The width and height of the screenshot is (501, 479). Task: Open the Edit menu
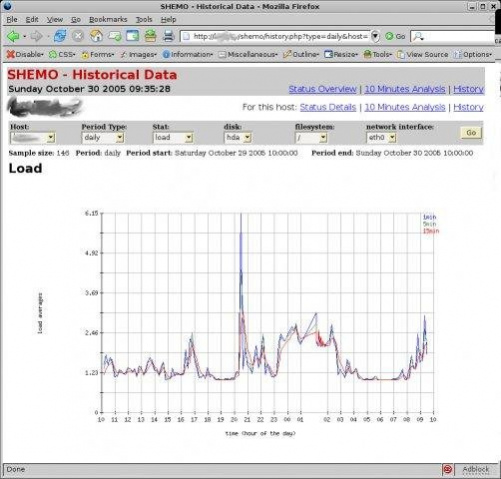click(32, 19)
